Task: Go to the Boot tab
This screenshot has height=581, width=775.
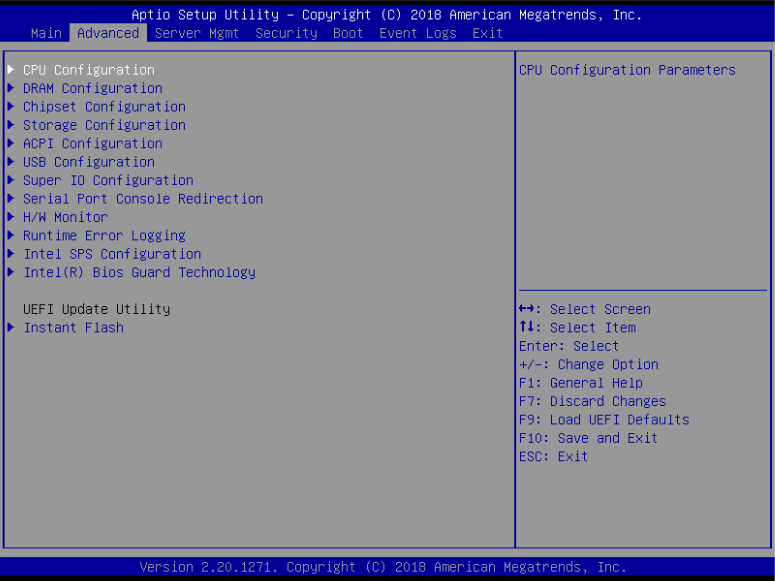Action: pyautogui.click(x=348, y=33)
